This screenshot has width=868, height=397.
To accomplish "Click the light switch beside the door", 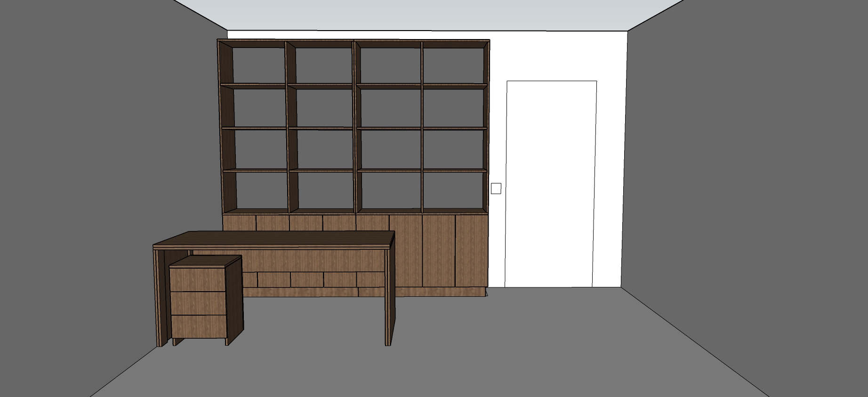I will click(496, 189).
